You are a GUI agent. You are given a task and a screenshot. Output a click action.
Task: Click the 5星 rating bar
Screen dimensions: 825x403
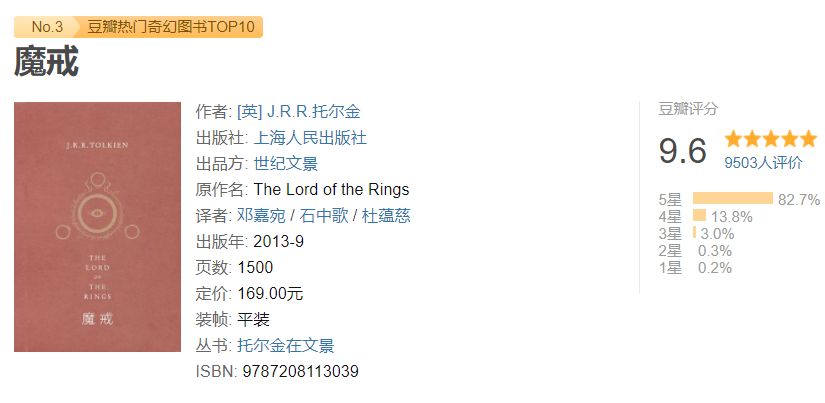[x=733, y=198]
